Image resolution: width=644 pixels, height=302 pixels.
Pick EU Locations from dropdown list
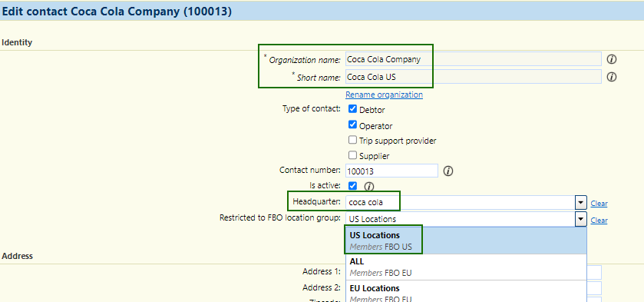pos(466,291)
